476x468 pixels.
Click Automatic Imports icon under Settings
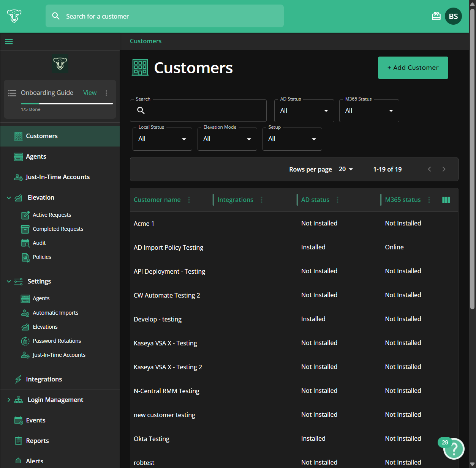[x=25, y=313]
